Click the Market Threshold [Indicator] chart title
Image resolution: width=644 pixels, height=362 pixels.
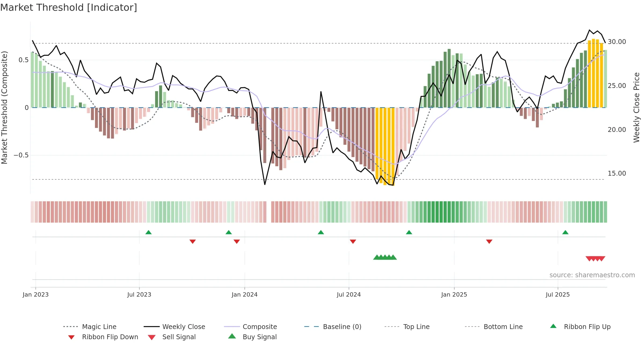69,8
